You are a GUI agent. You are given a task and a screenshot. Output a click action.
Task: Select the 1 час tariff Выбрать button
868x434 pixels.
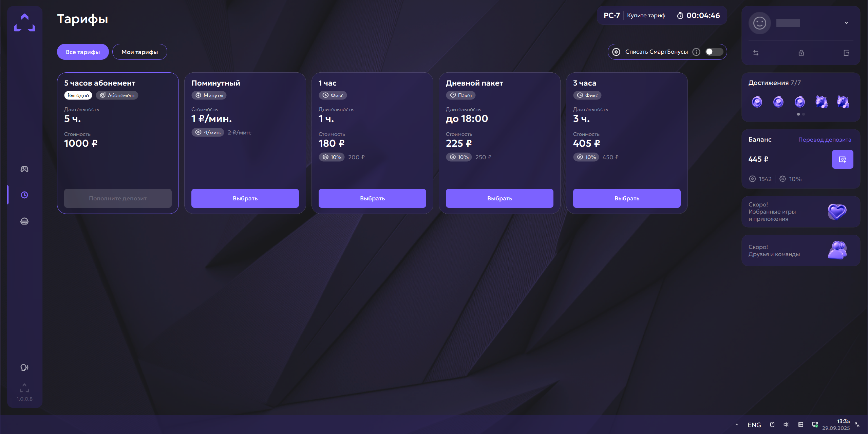(x=372, y=198)
